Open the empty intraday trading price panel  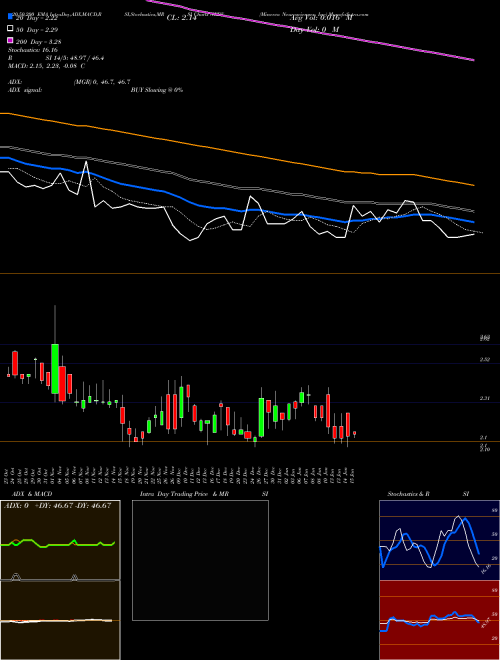pos(200,560)
